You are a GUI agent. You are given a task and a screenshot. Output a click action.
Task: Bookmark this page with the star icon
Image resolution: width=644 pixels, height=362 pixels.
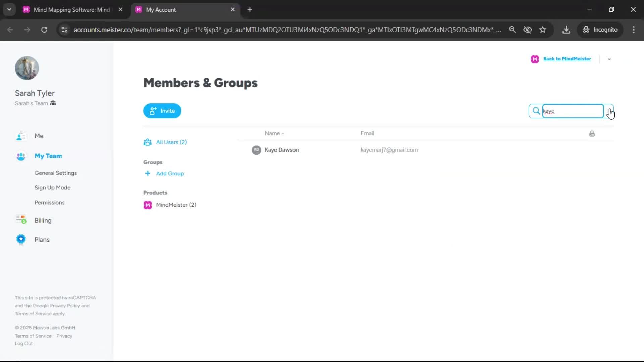[x=543, y=30]
